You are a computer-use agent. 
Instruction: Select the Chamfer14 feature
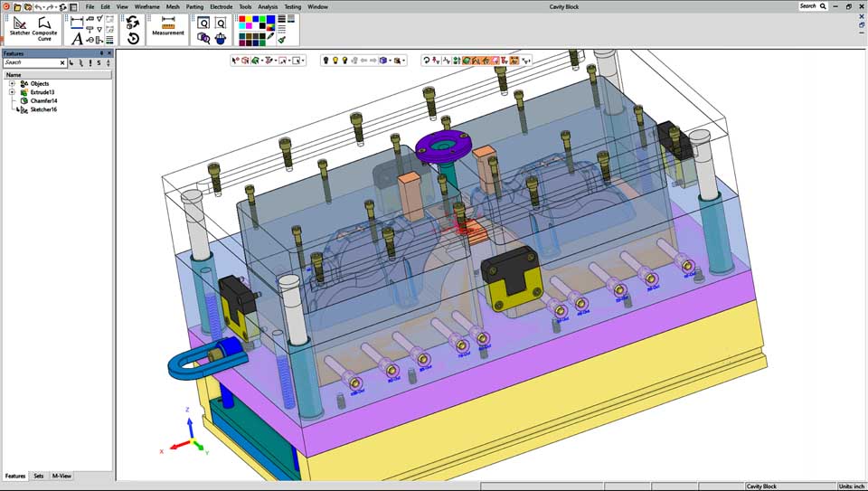coord(43,100)
